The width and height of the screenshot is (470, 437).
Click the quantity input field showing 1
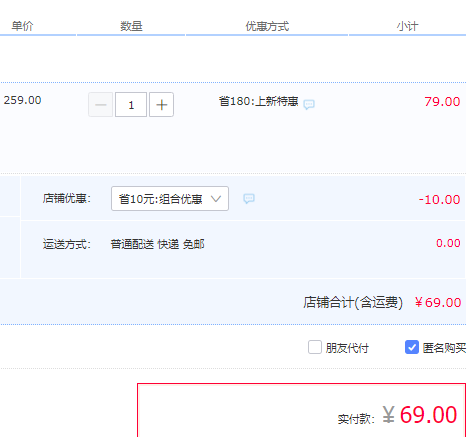131,105
